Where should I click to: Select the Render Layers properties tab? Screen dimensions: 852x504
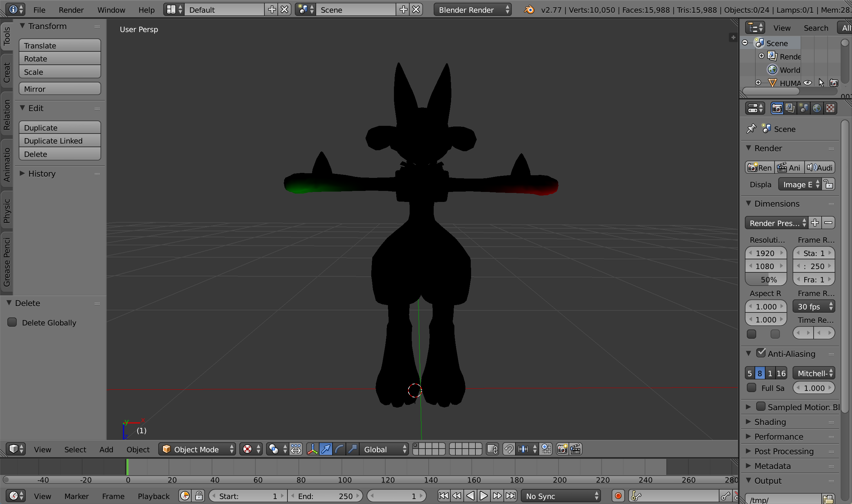[x=790, y=108]
